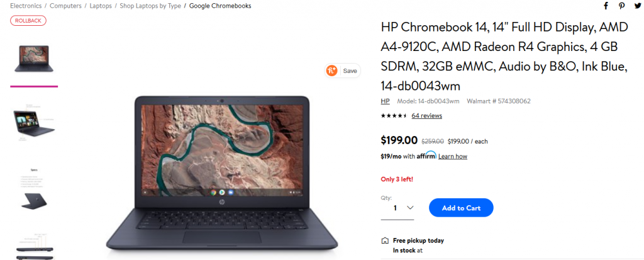
Task: Click the store pickup house icon
Action: click(x=385, y=240)
